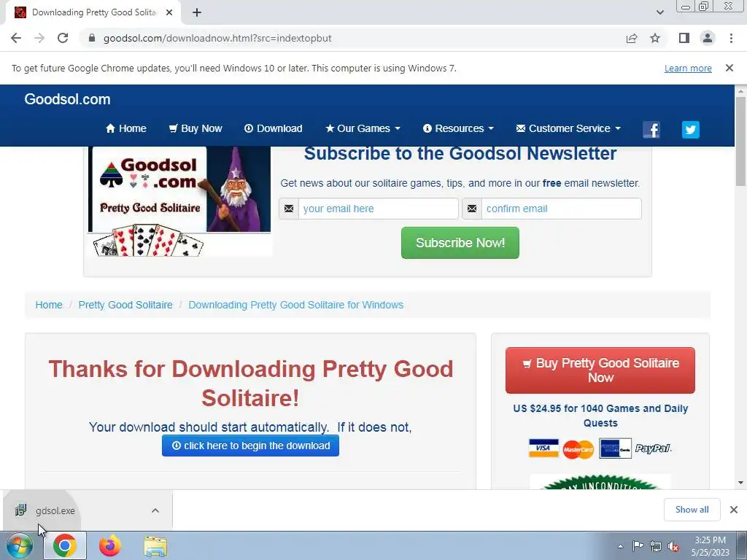Open the tab search dropdown
The width and height of the screenshot is (747, 560).
[x=659, y=12]
